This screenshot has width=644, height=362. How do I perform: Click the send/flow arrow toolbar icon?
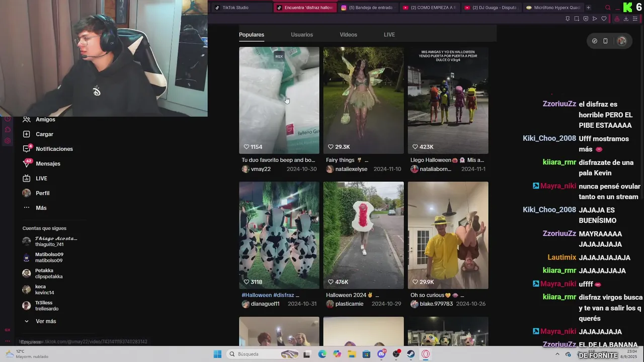595,19
